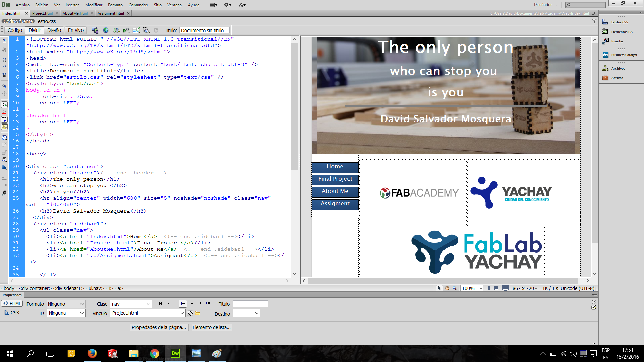Select the CSS properties mode
Image resolution: width=644 pixels, height=362 pixels.
pyautogui.click(x=12, y=313)
